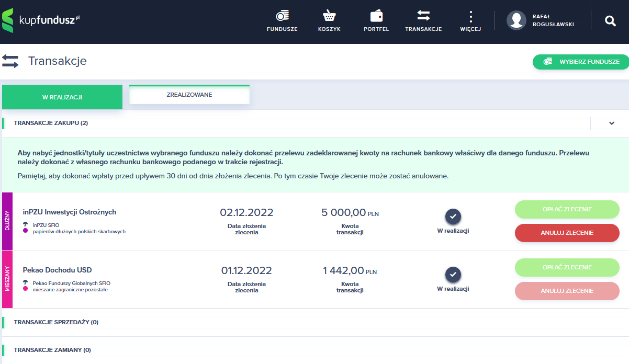Click the Transakcje page title
The image size is (629, 364).
point(58,61)
